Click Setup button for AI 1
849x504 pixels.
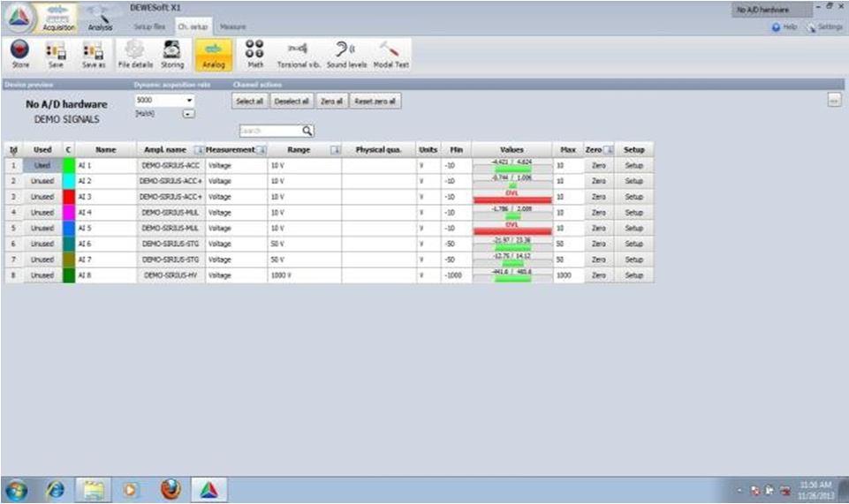pyautogui.click(x=634, y=165)
